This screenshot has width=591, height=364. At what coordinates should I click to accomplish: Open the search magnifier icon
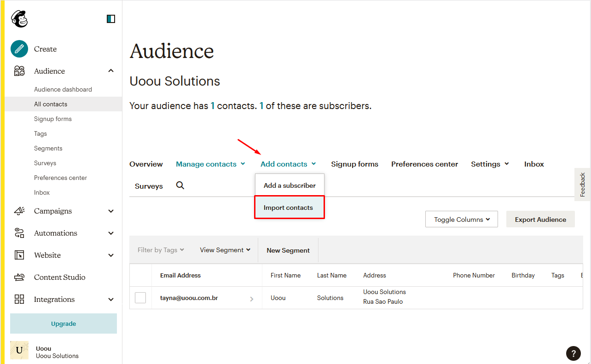coord(180,185)
